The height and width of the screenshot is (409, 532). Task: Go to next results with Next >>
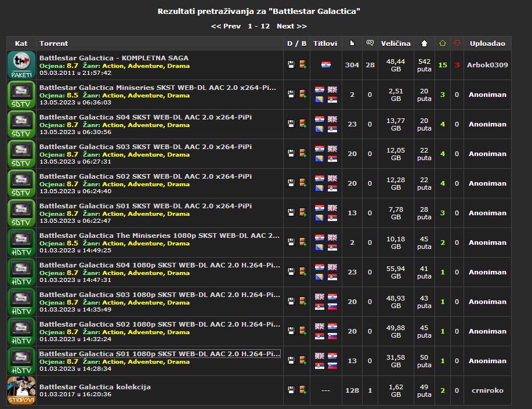292,26
